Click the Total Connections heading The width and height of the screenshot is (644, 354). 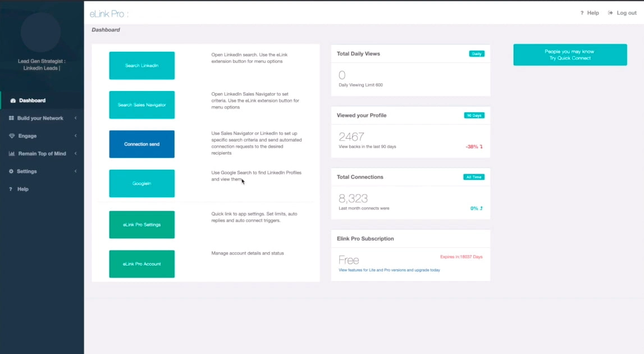point(360,177)
